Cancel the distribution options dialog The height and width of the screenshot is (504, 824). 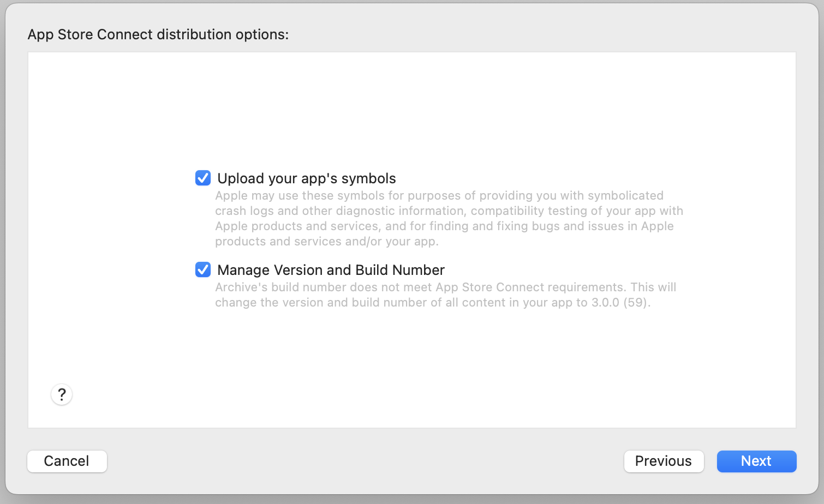tap(67, 461)
